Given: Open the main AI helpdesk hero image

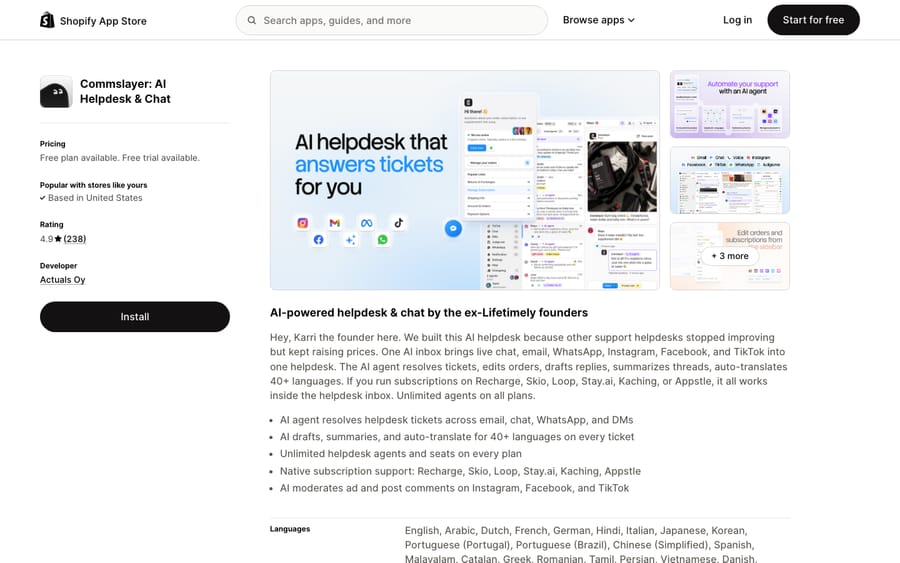Looking at the screenshot, I should click(x=465, y=180).
